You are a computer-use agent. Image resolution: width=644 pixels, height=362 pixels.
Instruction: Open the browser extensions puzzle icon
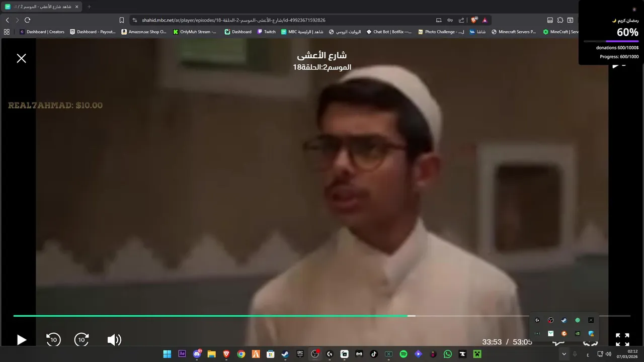560,20
